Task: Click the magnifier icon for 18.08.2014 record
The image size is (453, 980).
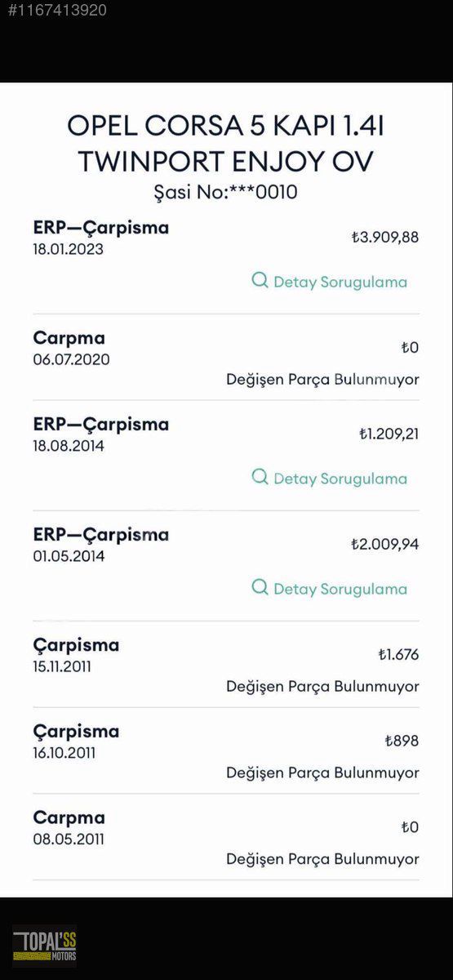Action: (260, 477)
